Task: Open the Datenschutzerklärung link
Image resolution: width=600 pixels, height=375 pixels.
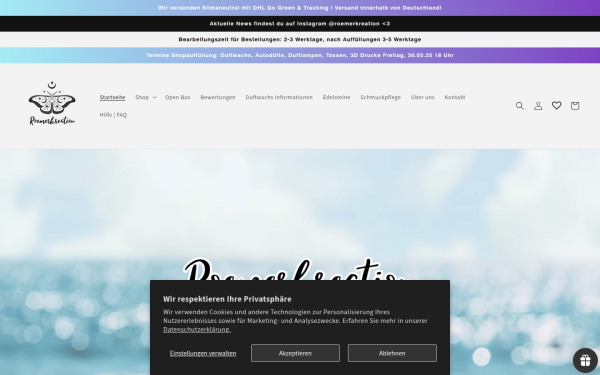Action: tap(197, 329)
